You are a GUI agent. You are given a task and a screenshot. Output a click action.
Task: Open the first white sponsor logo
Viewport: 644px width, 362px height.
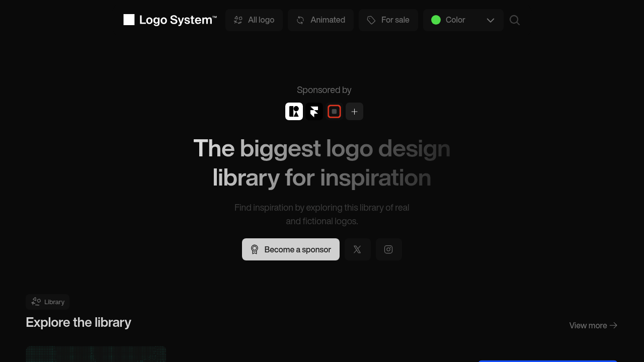[x=294, y=111]
